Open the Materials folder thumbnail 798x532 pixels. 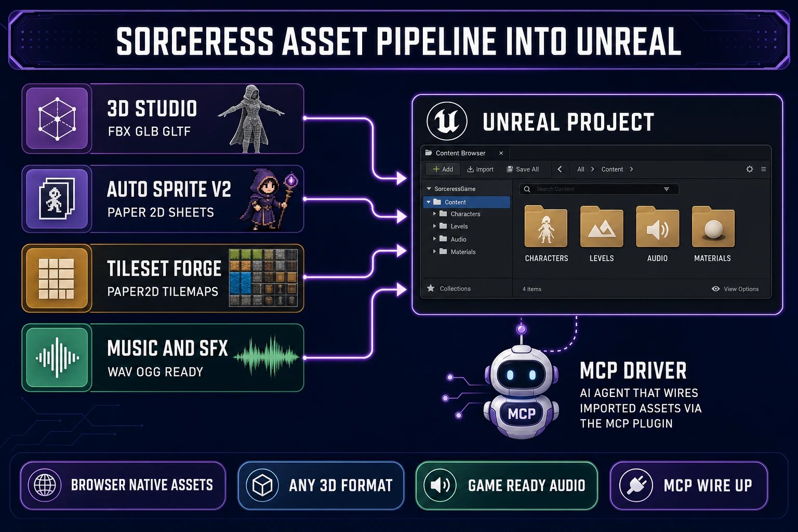pyautogui.click(x=713, y=227)
